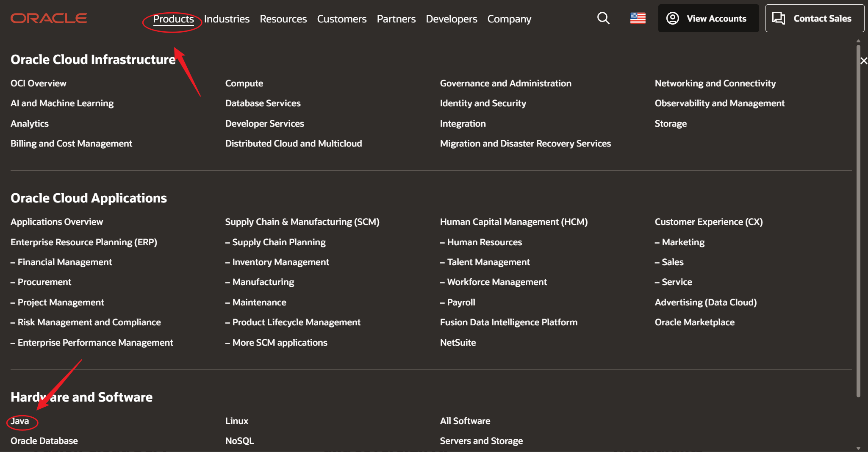Open Applications Overview
The height and width of the screenshot is (452, 868).
click(57, 222)
